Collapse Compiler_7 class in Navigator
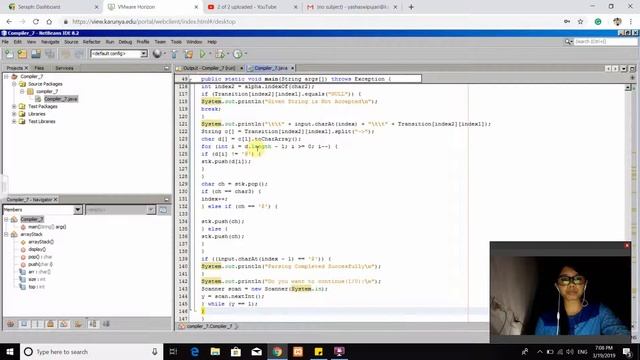 tap(6, 219)
